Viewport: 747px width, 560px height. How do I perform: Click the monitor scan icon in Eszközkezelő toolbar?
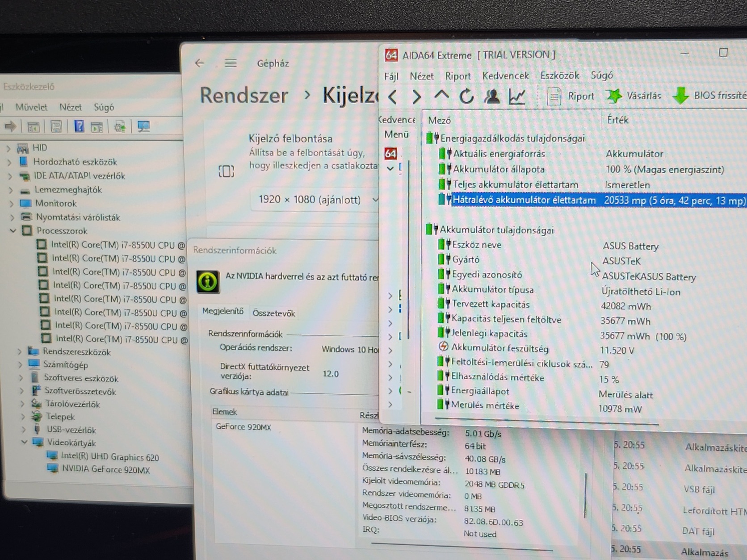[x=143, y=127]
